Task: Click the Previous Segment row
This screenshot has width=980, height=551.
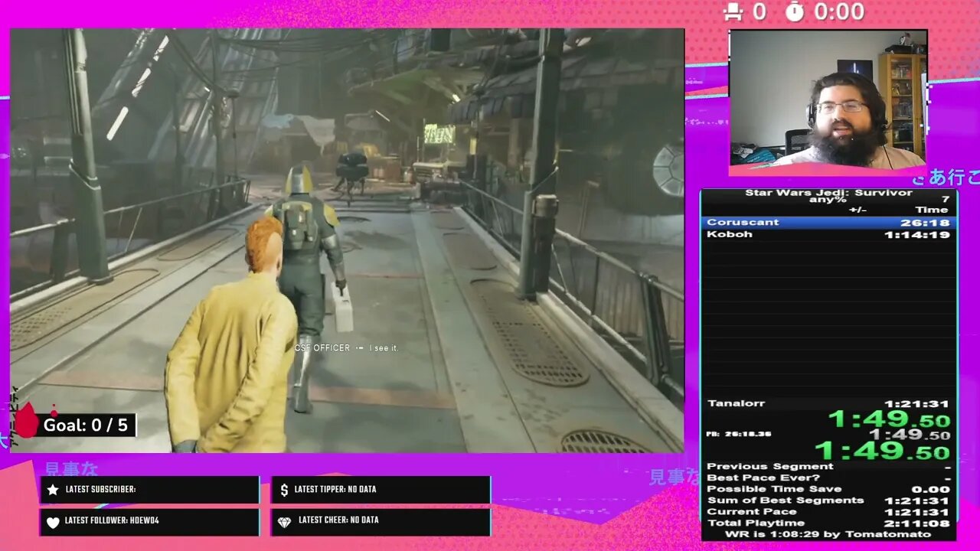Action: pos(828,466)
